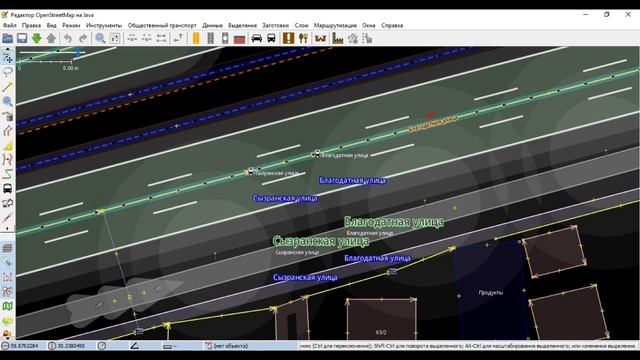The height and width of the screenshot is (360, 640).
Task: Click the exclamation mark preset icon
Action: tap(289, 38)
